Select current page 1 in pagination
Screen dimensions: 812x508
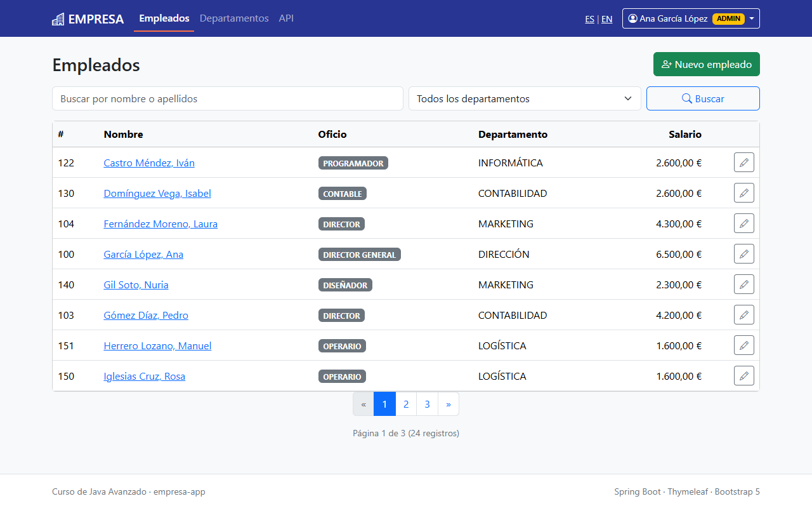pyautogui.click(x=384, y=404)
